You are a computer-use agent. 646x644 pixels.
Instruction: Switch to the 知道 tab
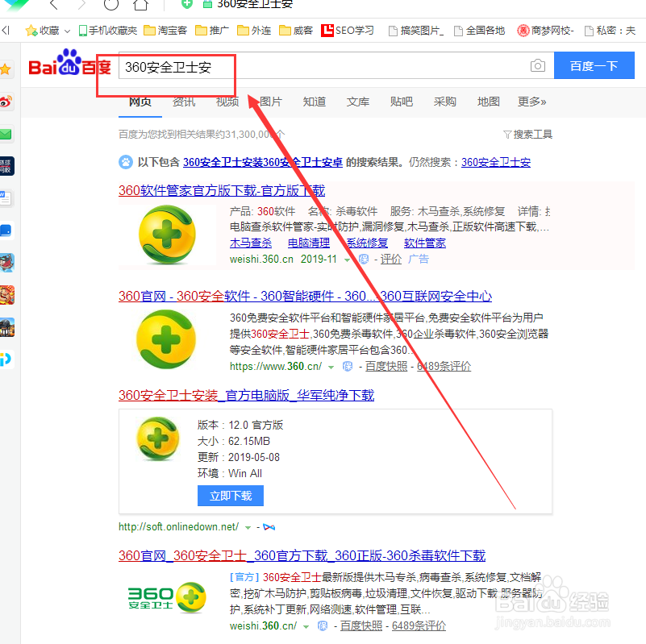point(315,102)
